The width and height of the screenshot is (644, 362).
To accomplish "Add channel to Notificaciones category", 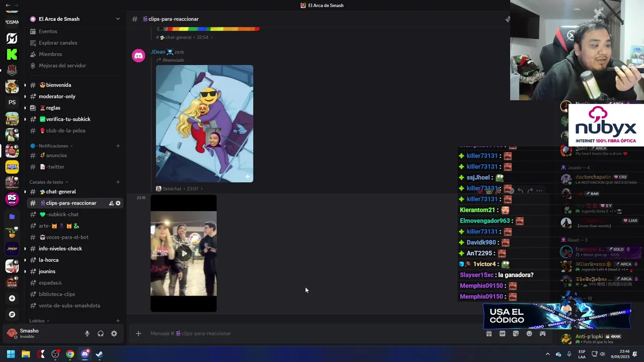I will [x=118, y=146].
